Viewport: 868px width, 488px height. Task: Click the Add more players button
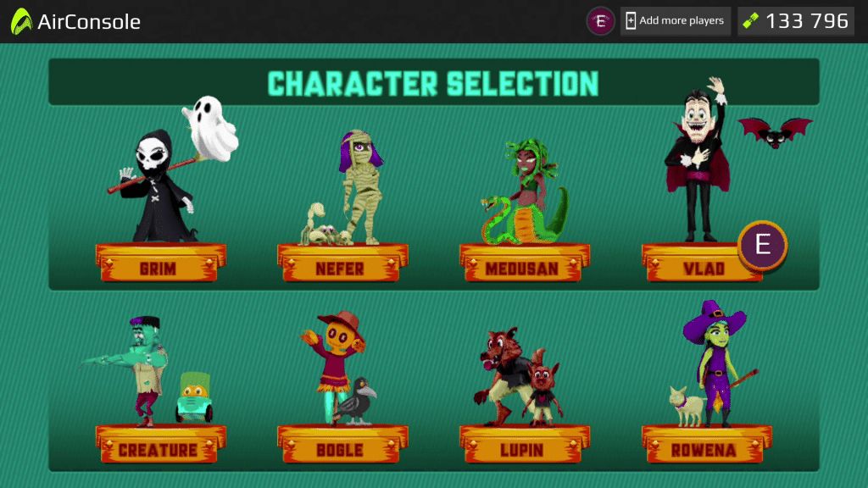(x=676, y=21)
